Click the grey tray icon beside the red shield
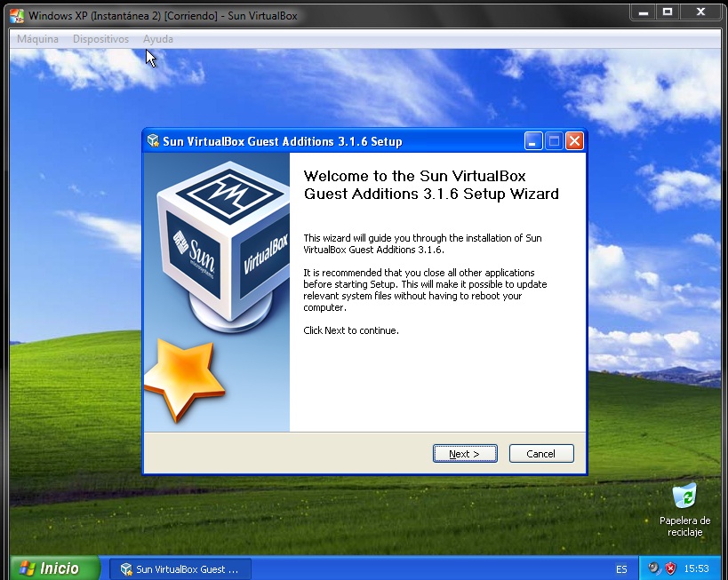Screen dimensions: 728x580 (654, 568)
